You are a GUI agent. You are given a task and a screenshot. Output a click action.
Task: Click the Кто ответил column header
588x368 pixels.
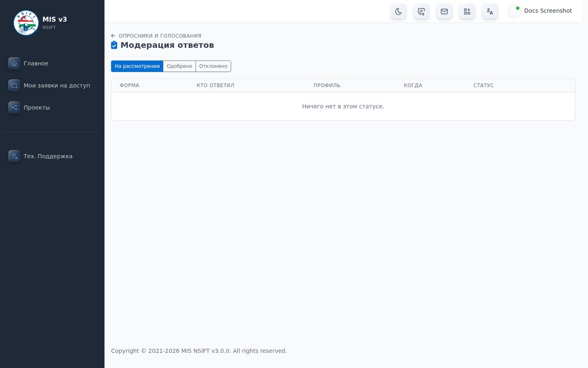coord(216,85)
